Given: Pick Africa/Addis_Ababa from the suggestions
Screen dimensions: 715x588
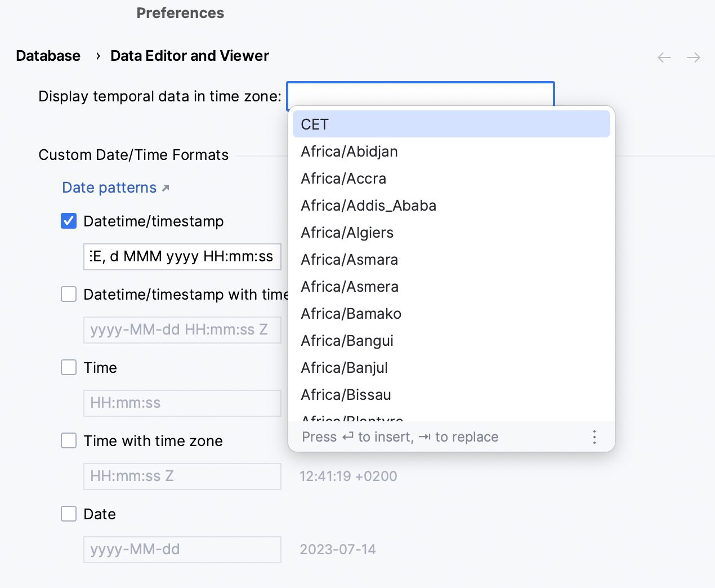Looking at the screenshot, I should tap(368, 206).
